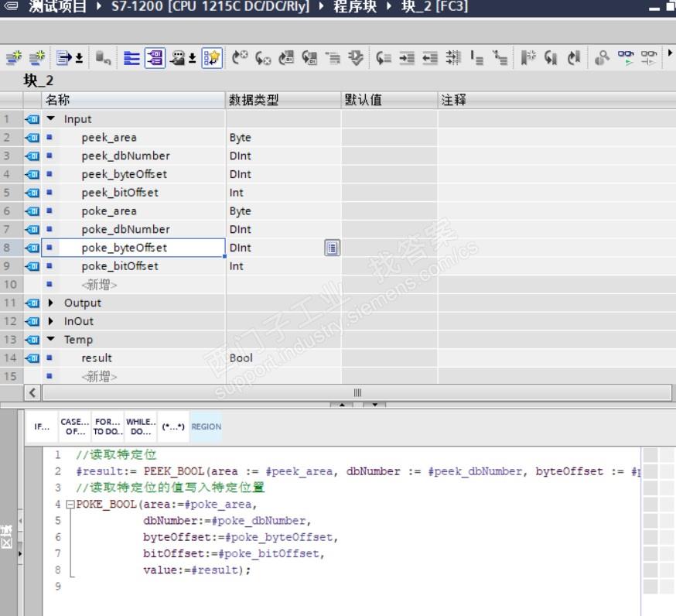Insert a FOR... TO DO... loop snippet
The height and width of the screenshot is (616, 676).
pos(107,426)
